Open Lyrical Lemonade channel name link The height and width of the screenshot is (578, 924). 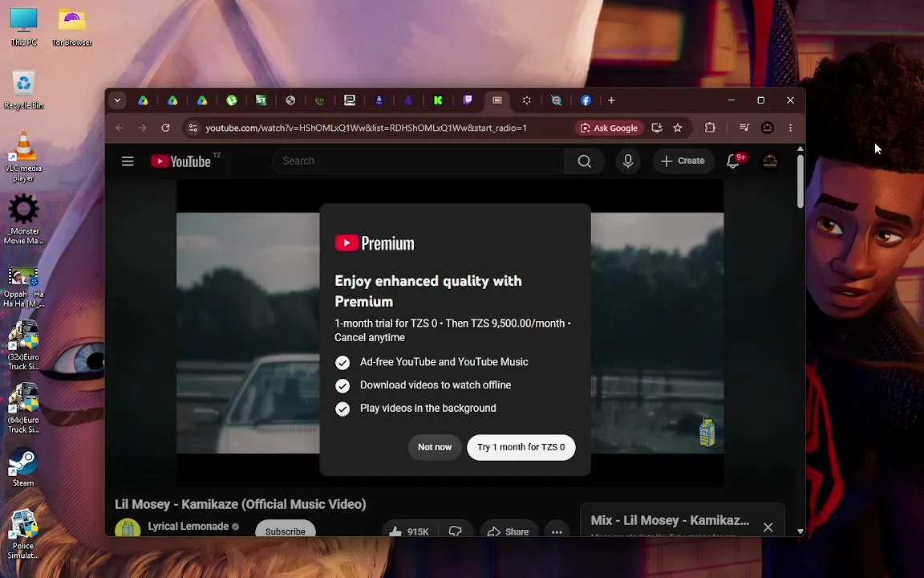tap(188, 526)
